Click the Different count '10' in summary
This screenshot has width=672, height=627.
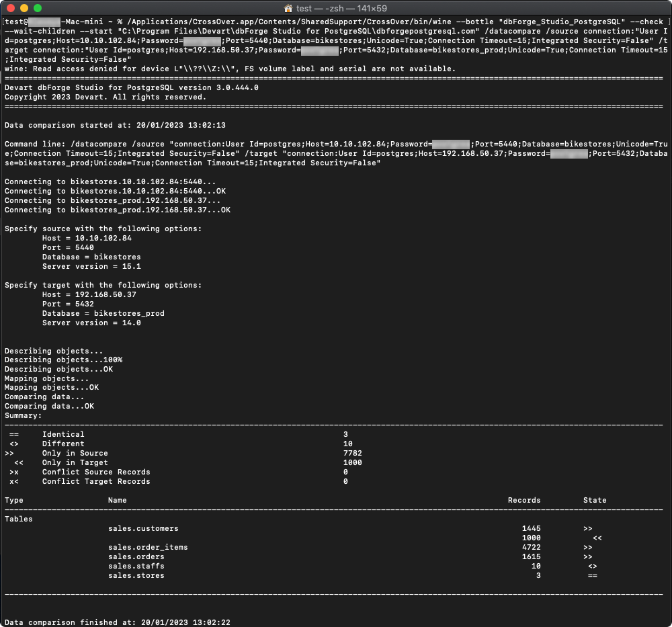[x=348, y=444]
